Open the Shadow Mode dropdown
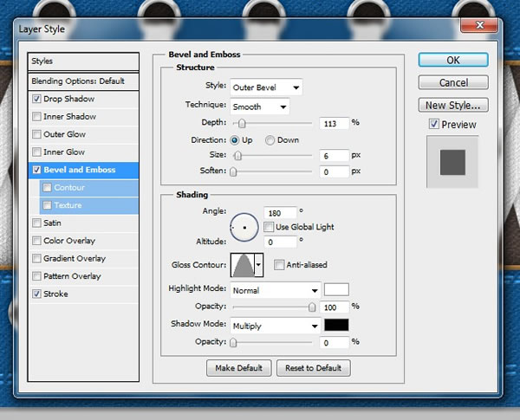 (x=276, y=326)
